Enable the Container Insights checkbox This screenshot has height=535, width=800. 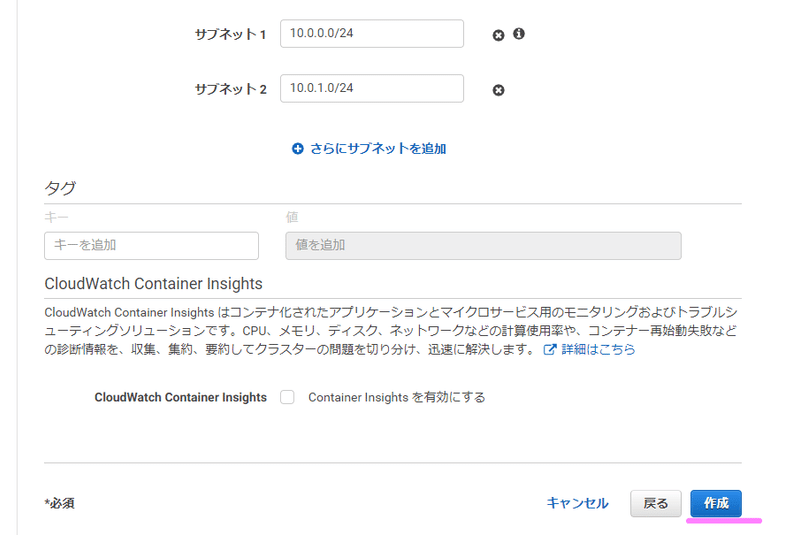coord(287,397)
